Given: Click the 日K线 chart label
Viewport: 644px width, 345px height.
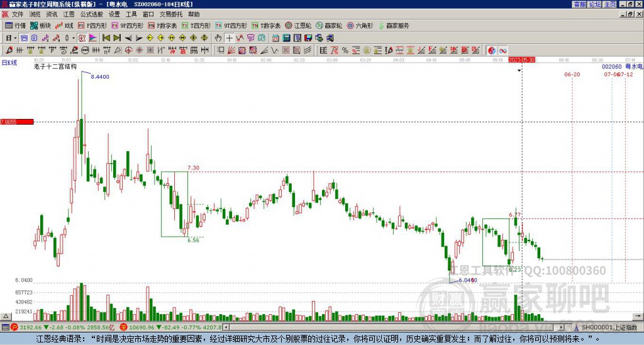Looking at the screenshot, I should [9, 62].
